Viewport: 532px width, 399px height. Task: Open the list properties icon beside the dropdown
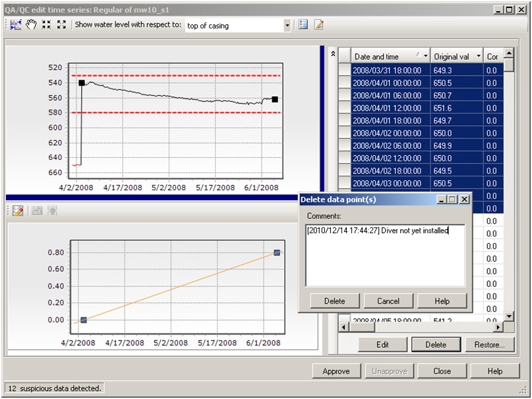pyautogui.click(x=303, y=24)
